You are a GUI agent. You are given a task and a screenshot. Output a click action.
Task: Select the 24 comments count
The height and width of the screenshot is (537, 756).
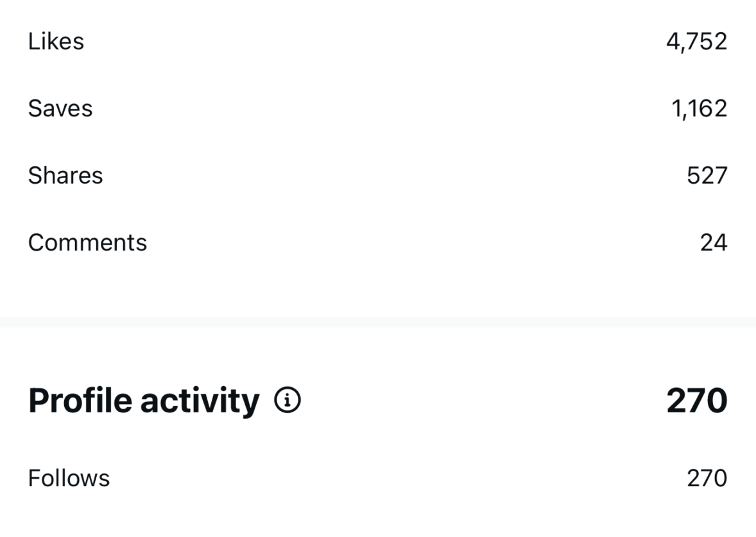click(713, 242)
